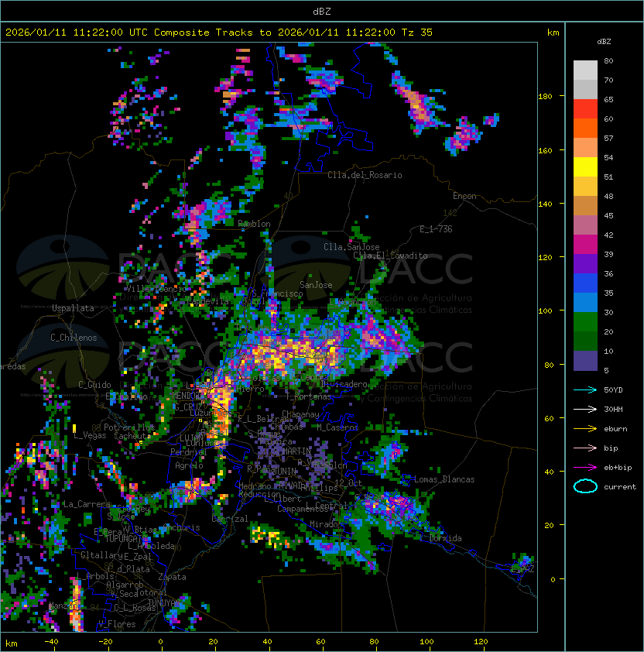Click the '-40' km tick on horizontal axis
644x652 pixels.
(51, 642)
